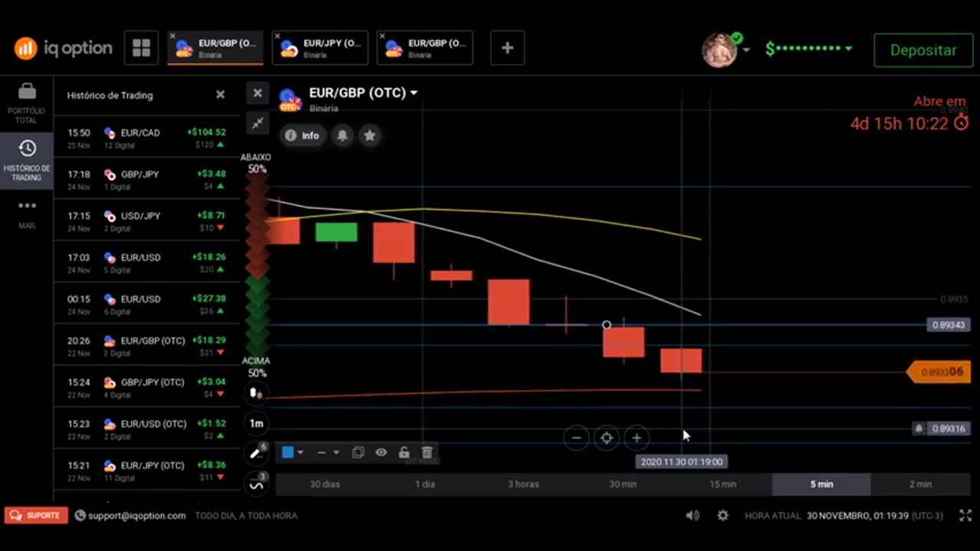Click the Abre em countdown clock icon
980x551 pixels.
click(x=961, y=122)
